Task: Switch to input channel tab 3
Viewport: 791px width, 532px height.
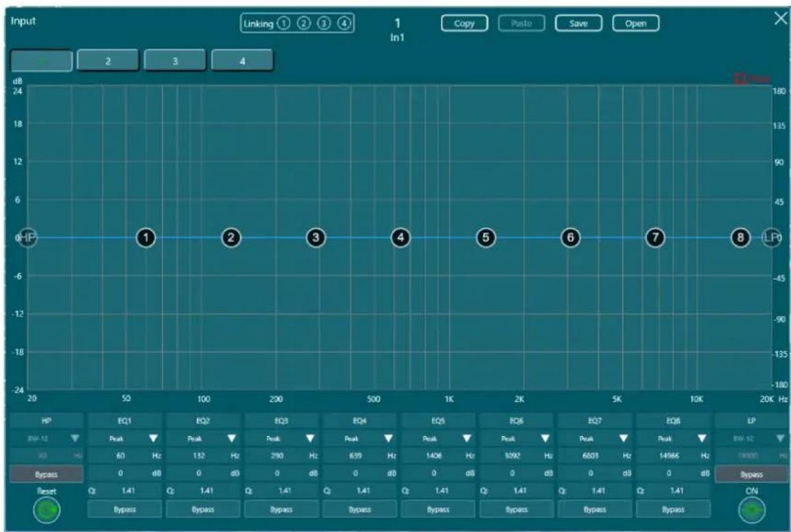Action: pos(174,60)
